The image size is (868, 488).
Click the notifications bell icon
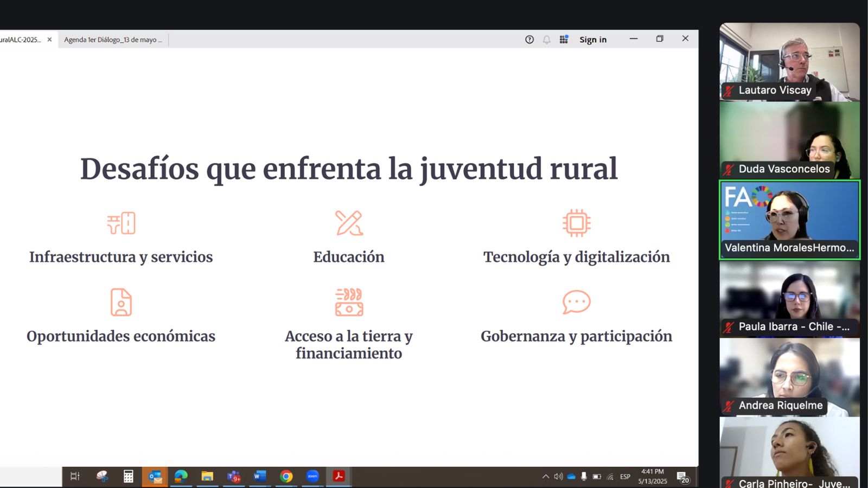[x=546, y=40]
